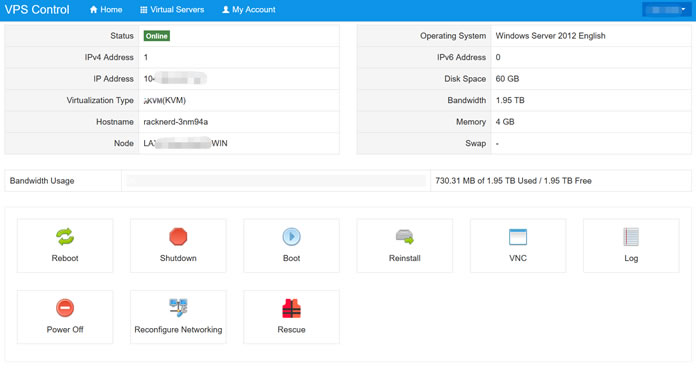Click the Home house icon in navbar
This screenshot has height=371, width=696.
[x=93, y=9]
